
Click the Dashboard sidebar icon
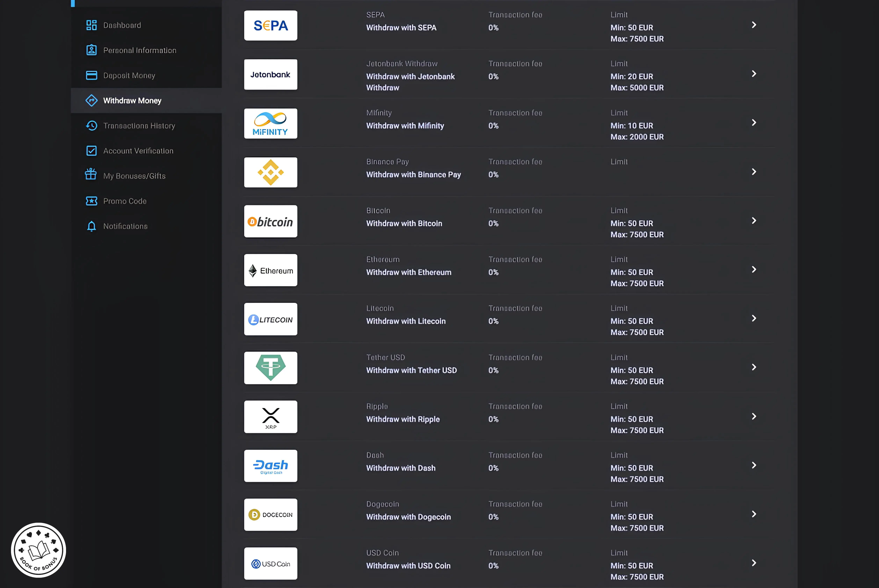coord(91,25)
